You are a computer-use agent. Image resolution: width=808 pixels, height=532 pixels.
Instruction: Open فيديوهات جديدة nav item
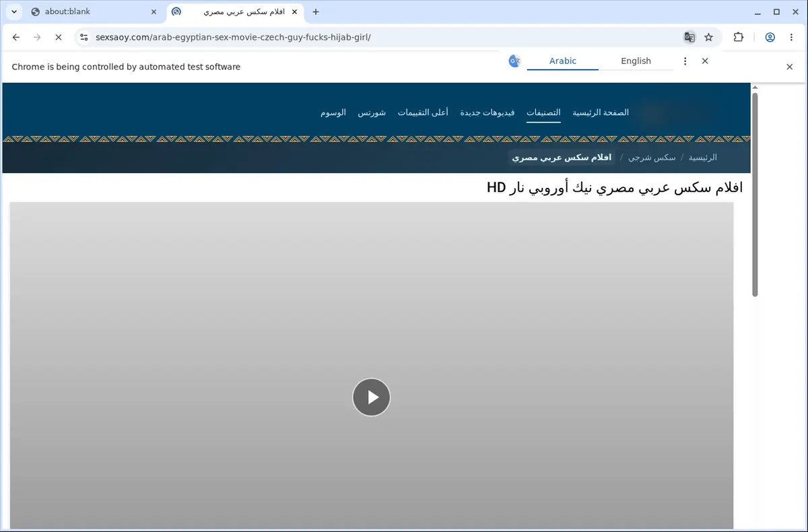tap(487, 112)
